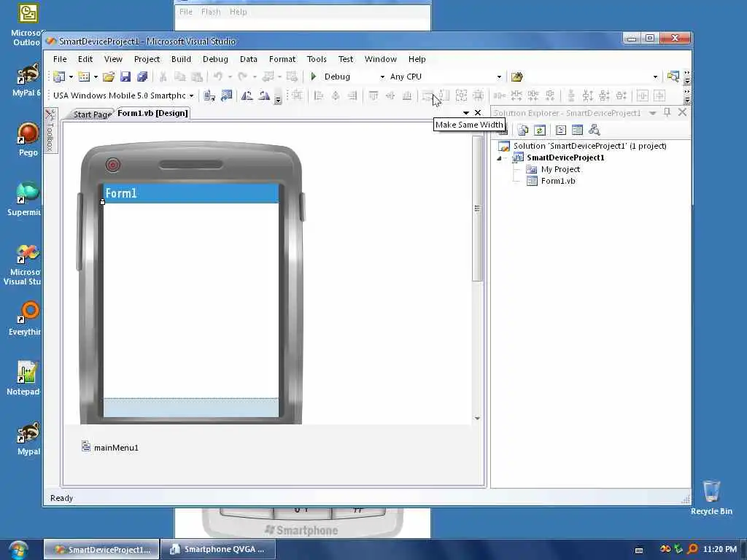This screenshot has height=560, width=747.
Task: Click Increase Horizontal Spacing icon
Action: (516, 96)
